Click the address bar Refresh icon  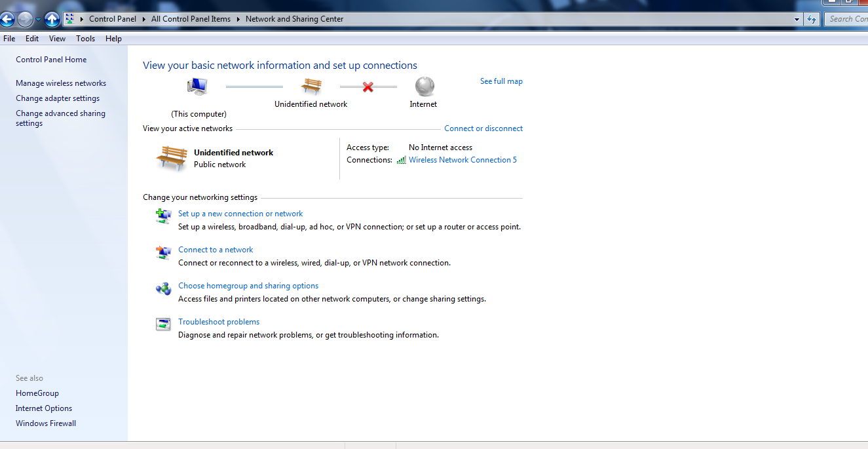pos(812,20)
